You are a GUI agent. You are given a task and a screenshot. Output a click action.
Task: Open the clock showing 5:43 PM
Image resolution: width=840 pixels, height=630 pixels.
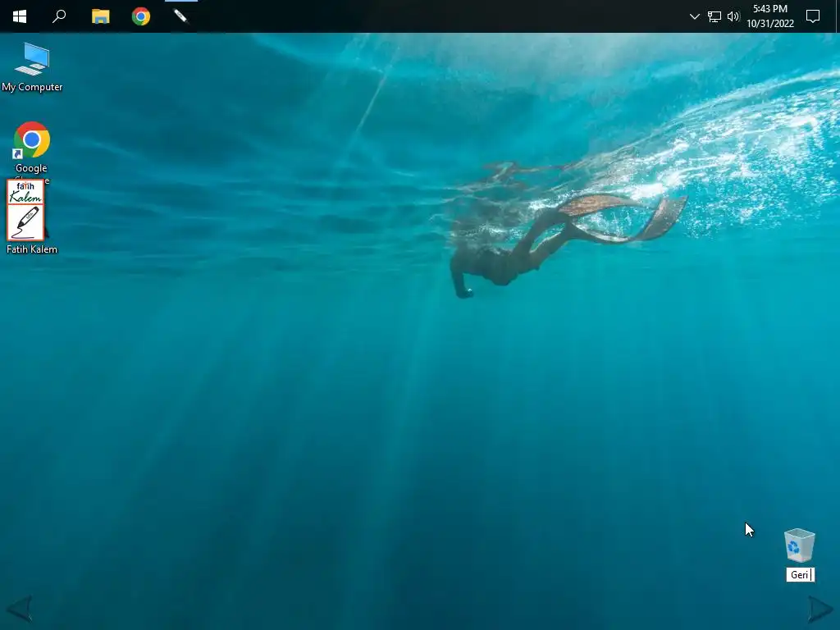pos(769,16)
